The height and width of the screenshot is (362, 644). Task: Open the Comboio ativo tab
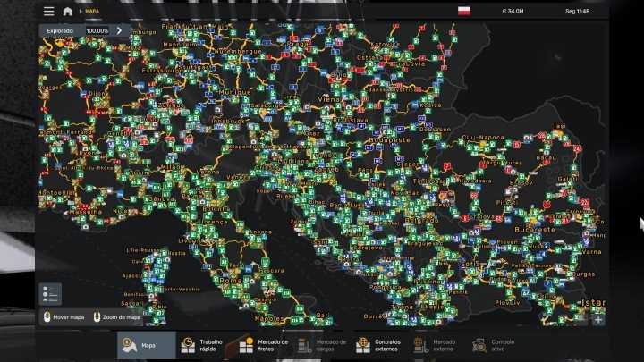point(495,345)
